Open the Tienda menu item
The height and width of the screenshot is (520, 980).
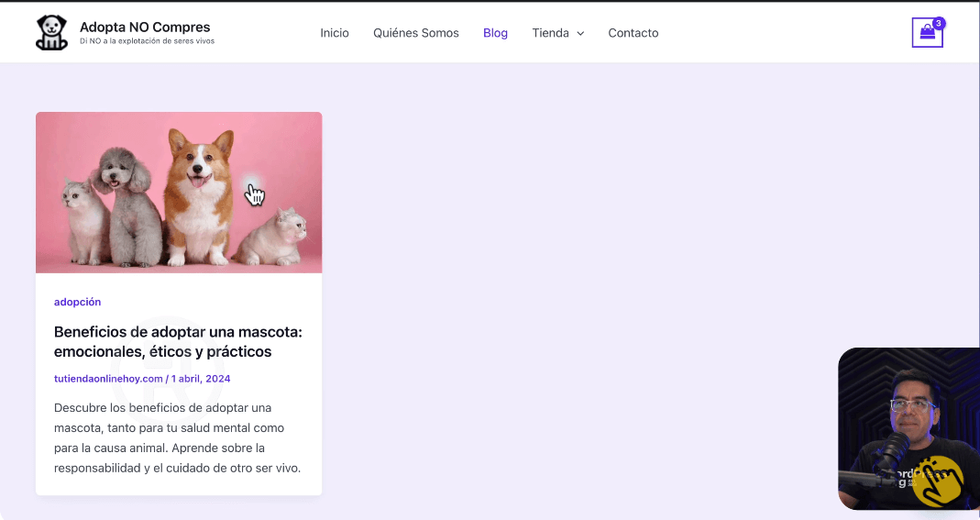click(550, 33)
